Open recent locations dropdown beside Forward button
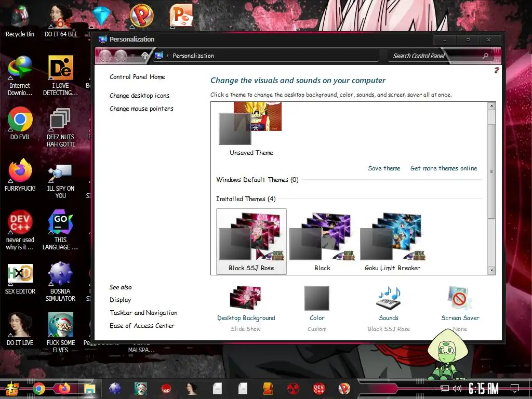Viewport: 532px width, 399px height. pyautogui.click(x=133, y=56)
